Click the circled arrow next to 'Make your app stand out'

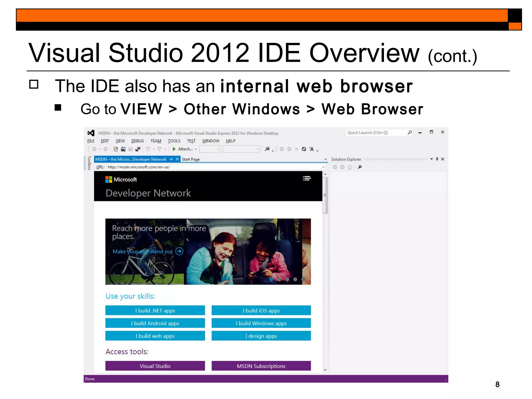coord(179,251)
